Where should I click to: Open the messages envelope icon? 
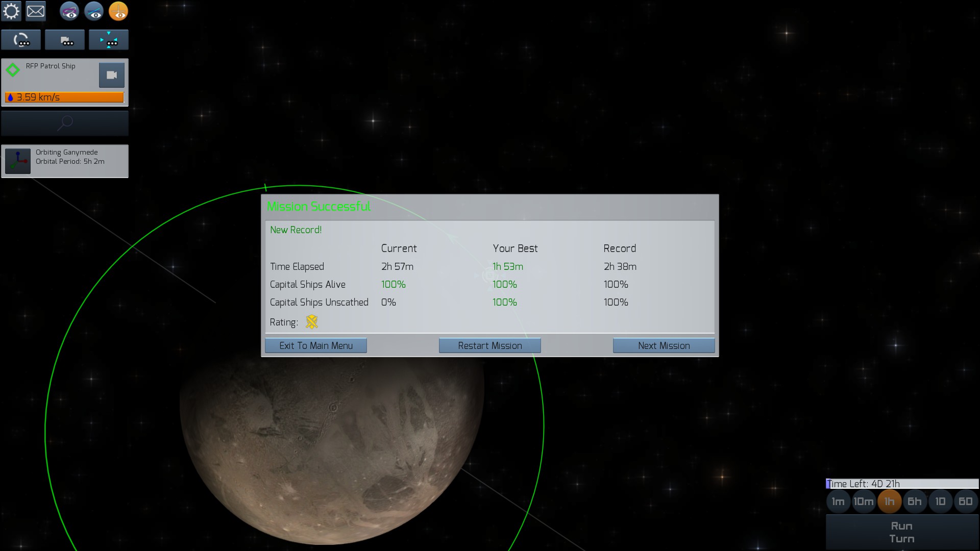pos(35,11)
